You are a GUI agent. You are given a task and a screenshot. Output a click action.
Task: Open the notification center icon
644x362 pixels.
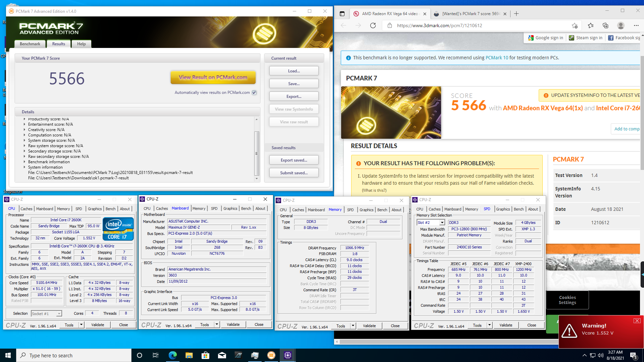coord(633,355)
